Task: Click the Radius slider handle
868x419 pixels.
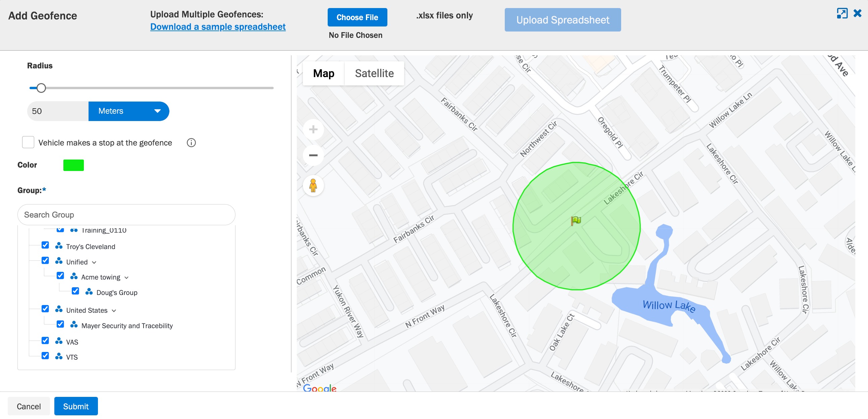Action: (x=41, y=88)
